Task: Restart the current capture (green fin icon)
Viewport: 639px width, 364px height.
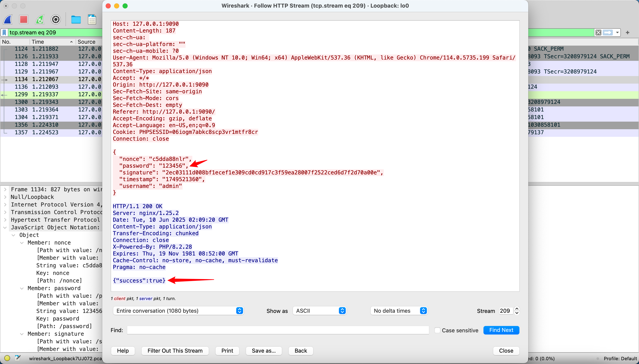Action: coord(40,19)
